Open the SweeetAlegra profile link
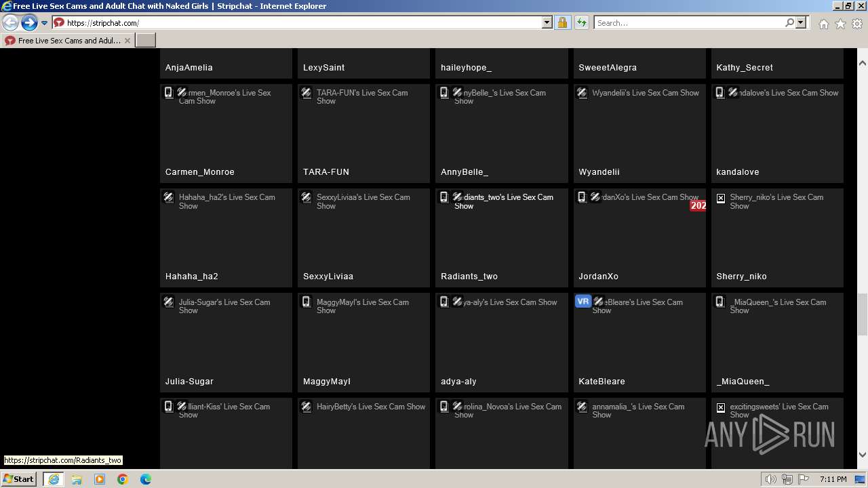Screen dimensions: 868x488 tap(608, 68)
